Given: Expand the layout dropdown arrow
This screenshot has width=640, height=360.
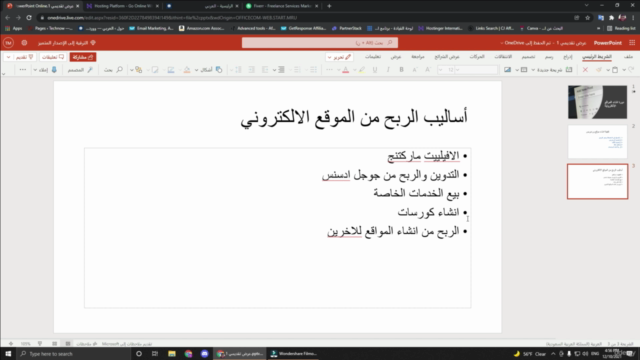Looking at the screenshot, I should coord(517,70).
